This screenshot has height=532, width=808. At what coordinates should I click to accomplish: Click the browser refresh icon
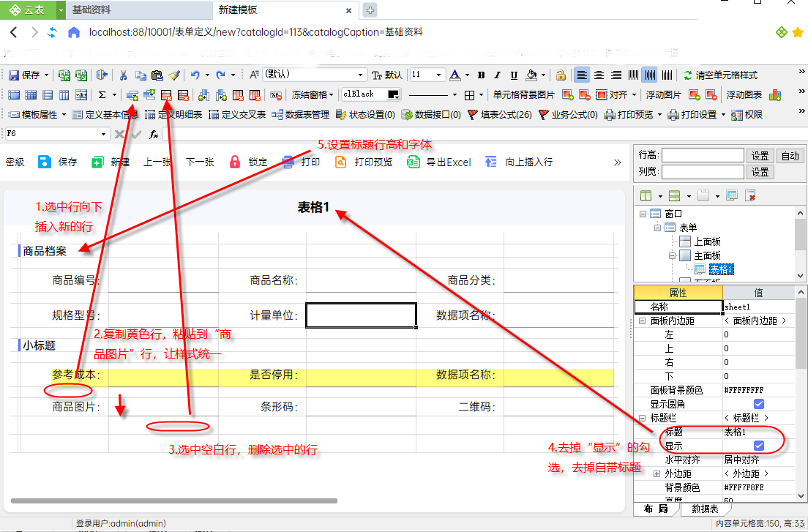[x=52, y=32]
